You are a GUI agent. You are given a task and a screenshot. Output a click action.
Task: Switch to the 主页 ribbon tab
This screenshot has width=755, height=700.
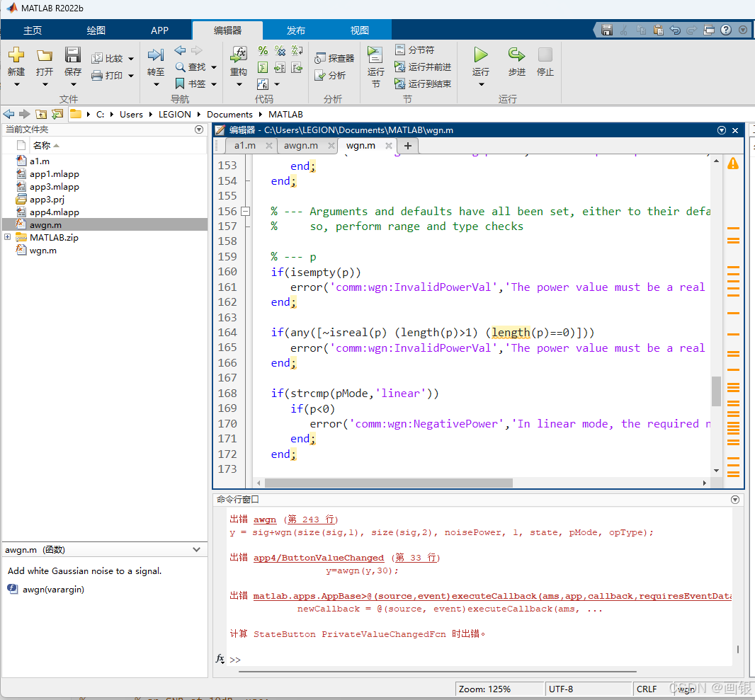pos(33,30)
